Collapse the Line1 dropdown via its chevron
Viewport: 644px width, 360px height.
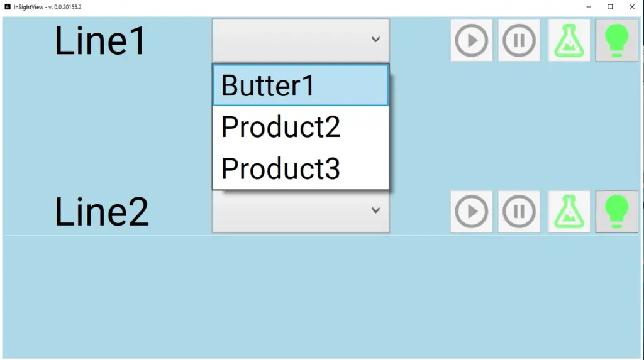375,40
